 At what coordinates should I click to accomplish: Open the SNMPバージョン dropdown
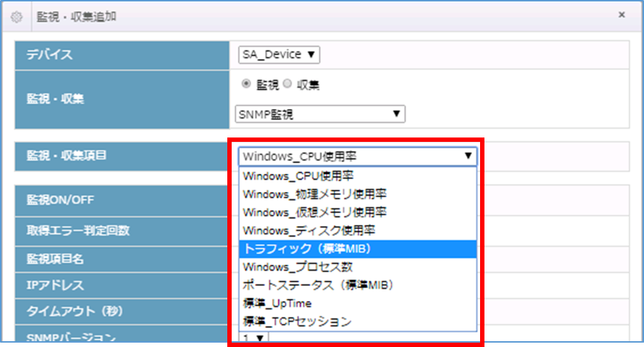coord(254,338)
